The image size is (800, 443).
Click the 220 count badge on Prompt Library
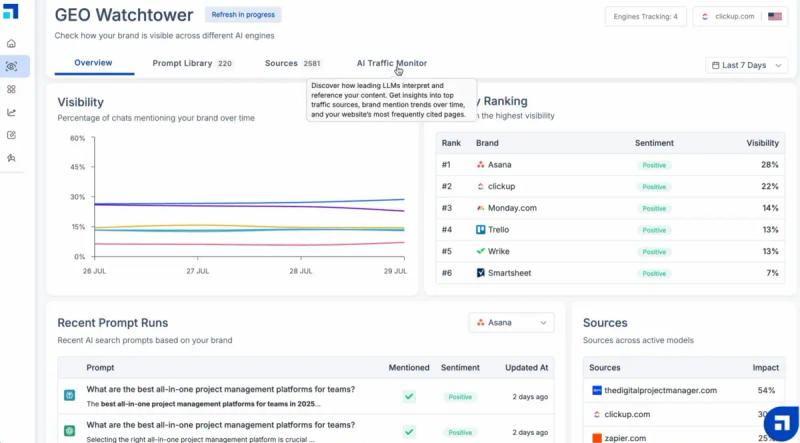coord(224,64)
